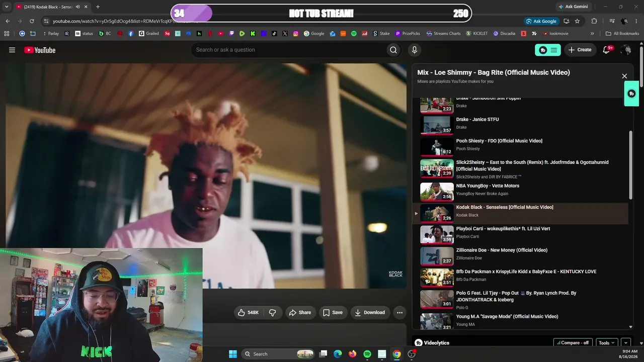The image size is (644, 362).
Task: Reload the page in Chrome
Action: (32, 21)
